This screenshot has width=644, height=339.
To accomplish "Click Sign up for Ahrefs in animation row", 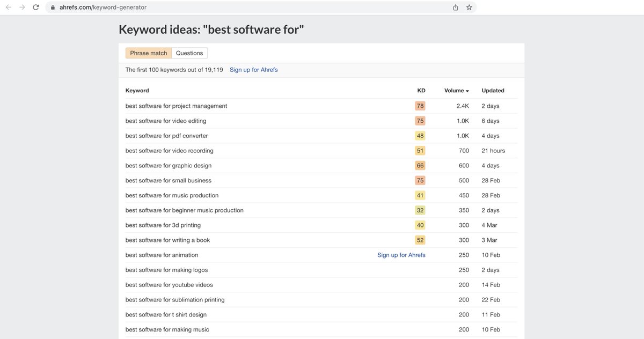I will pyautogui.click(x=401, y=255).
